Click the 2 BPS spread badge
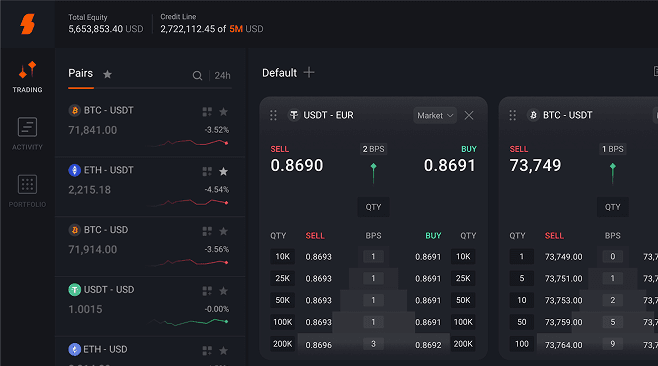The width and height of the screenshot is (658, 366). coord(373,149)
